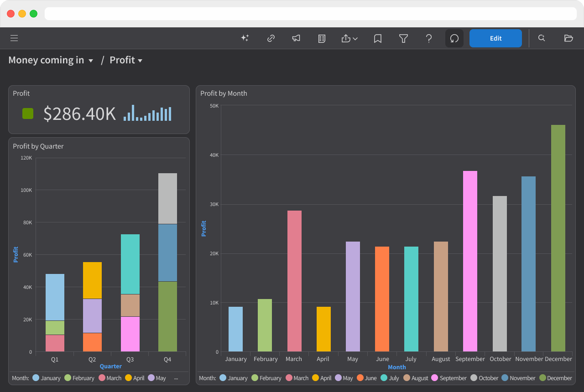
Task: Select the teal July segment in Q3
Action: (130, 264)
